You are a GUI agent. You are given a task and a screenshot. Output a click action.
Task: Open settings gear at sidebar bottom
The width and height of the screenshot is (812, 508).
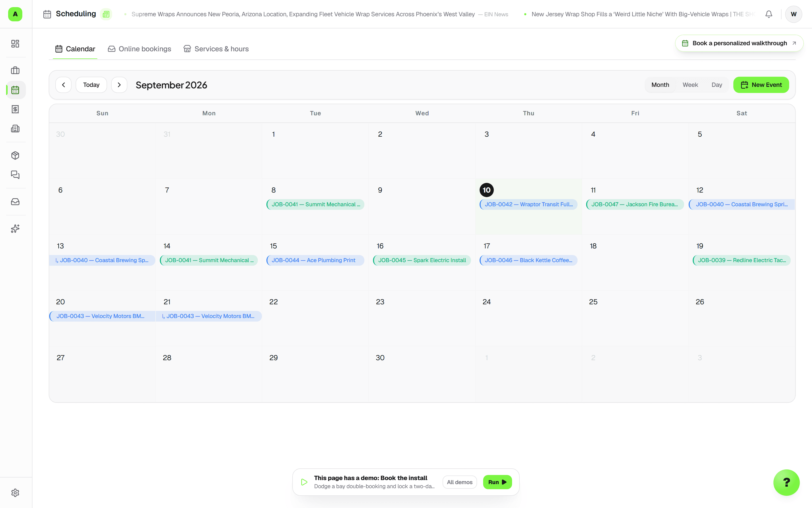tap(15, 493)
